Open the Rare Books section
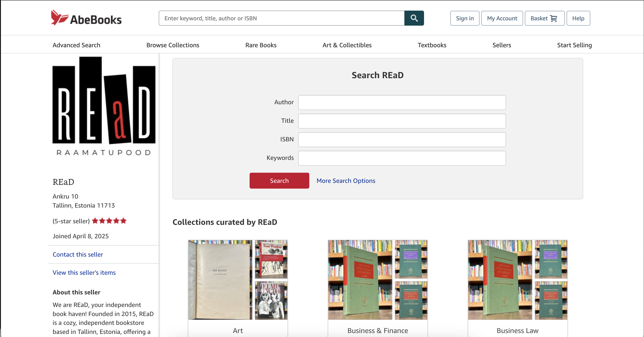The height and width of the screenshot is (337, 644). (x=261, y=45)
